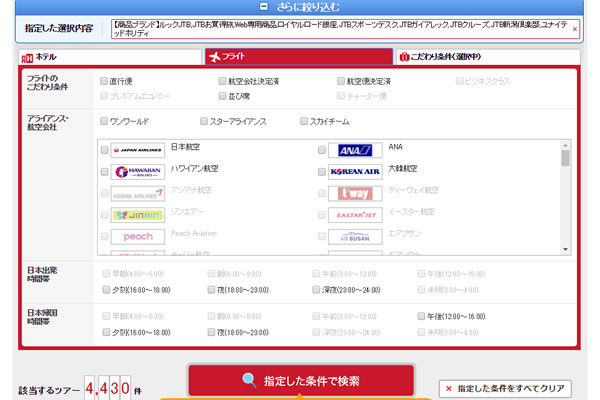
Task: Click 指定した条件をすべてクリア button
Action: (507, 388)
